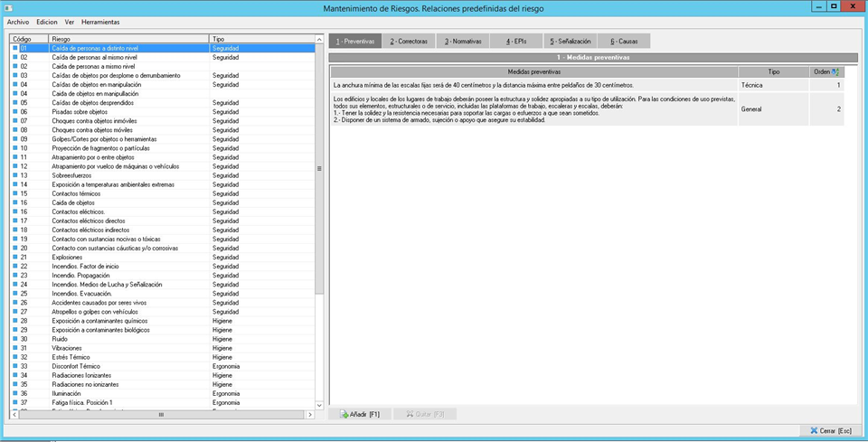Click the Medidas preventivas column header
This screenshot has width=868, height=442.
tap(534, 72)
